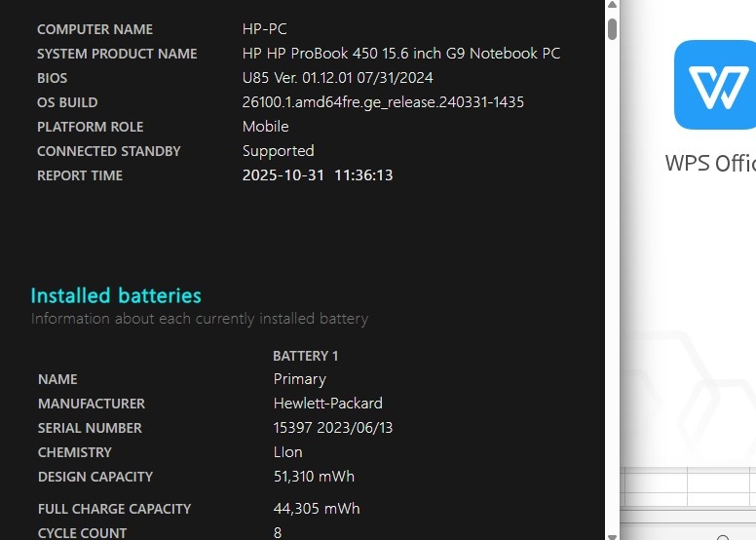Screen dimensions: 756x540
Task: Click the 'Installed batteries' heading
Action: point(116,295)
